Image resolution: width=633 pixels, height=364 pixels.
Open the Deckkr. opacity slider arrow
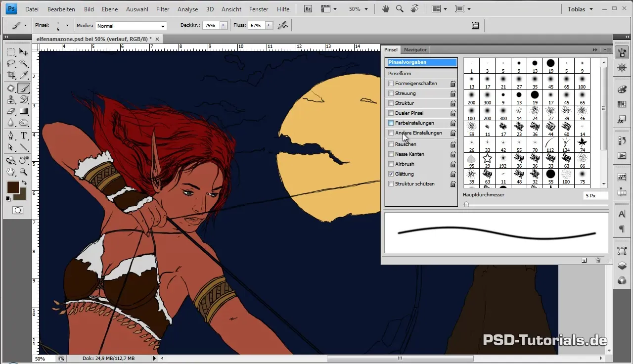pyautogui.click(x=223, y=25)
